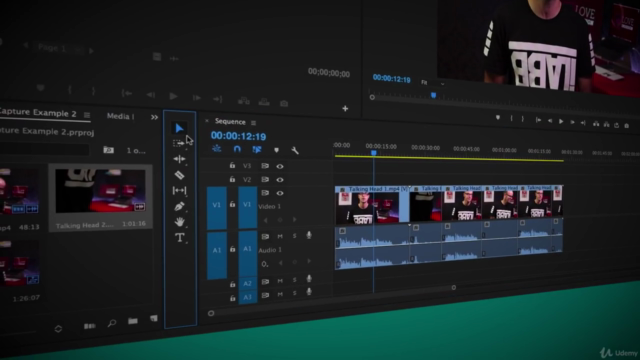Image resolution: width=640 pixels, height=360 pixels.
Task: Click the timeline playhead handle
Action: click(373, 153)
